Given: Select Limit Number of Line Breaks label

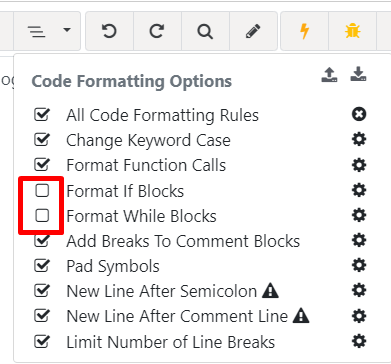Looking at the screenshot, I should click(x=171, y=342).
